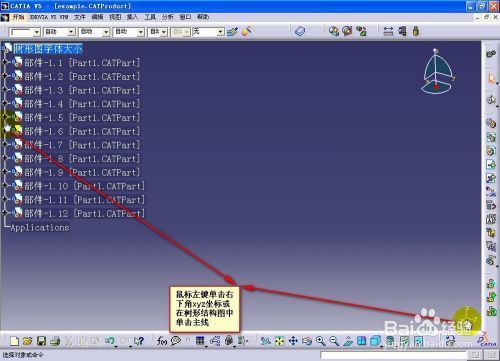Image resolution: width=500 pixels, height=361 pixels.
Task: Click the Zoom Out magnifier icon
Action: coord(334,341)
